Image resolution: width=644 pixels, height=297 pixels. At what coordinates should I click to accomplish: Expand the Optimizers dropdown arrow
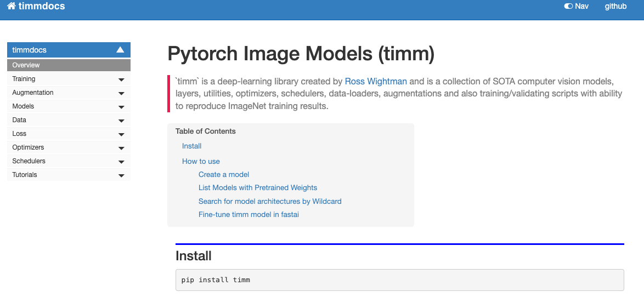point(121,148)
